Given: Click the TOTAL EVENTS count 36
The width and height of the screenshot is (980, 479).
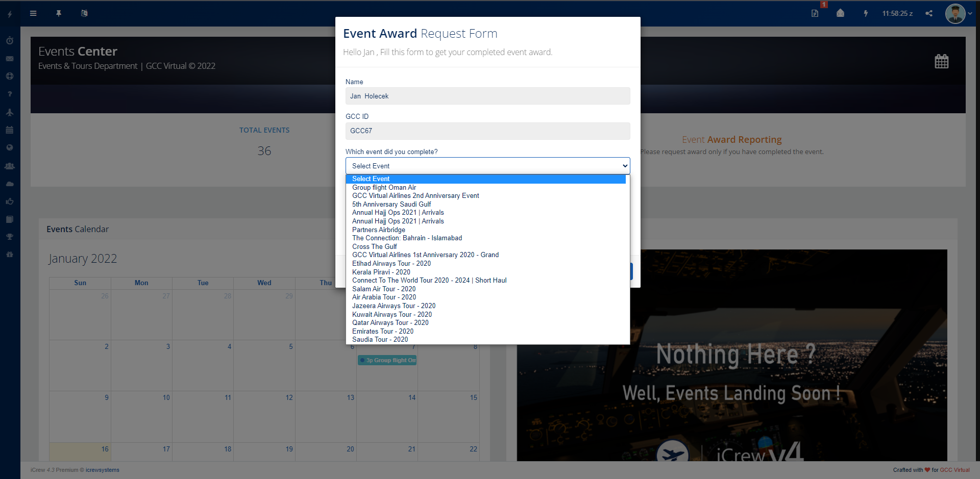Looking at the screenshot, I should [x=264, y=151].
